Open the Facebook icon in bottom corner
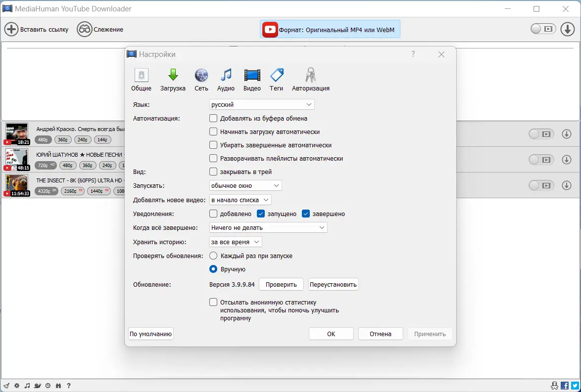 pos(565,386)
